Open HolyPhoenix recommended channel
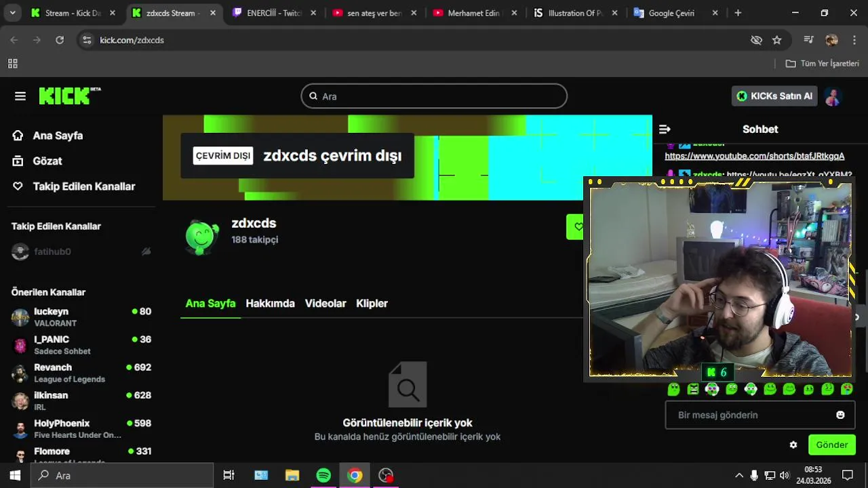 (x=81, y=429)
